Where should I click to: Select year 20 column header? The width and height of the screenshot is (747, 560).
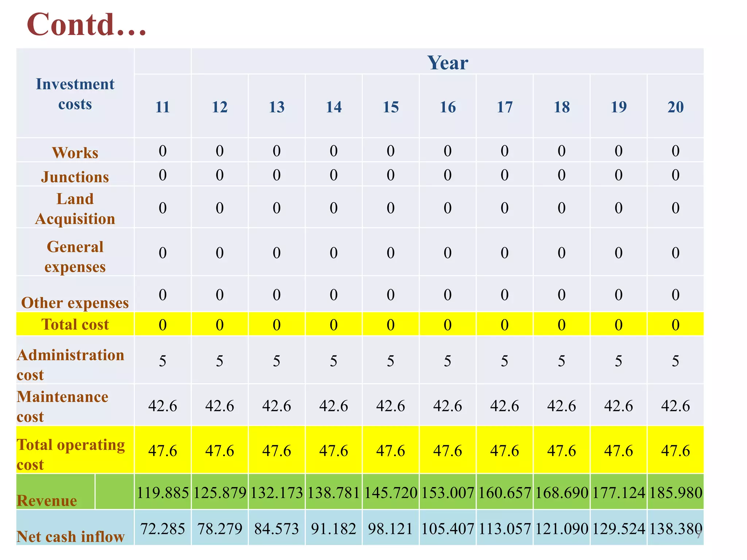[675, 107]
